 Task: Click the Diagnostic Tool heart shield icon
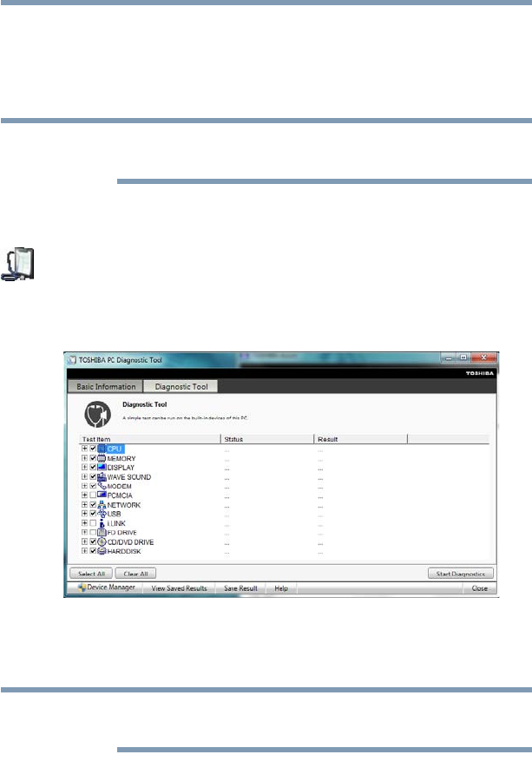(x=97, y=414)
